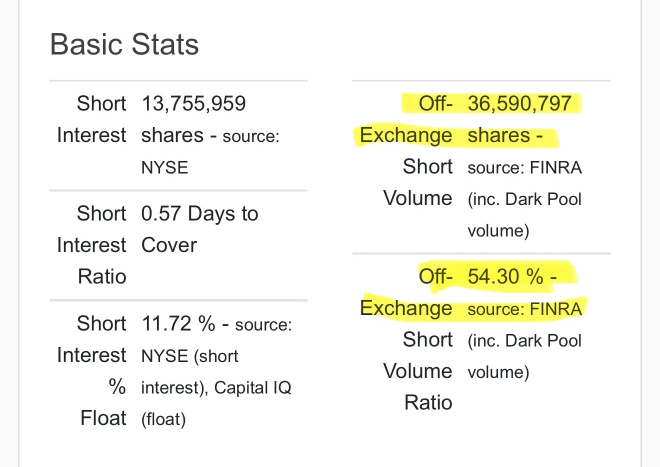Click source: FINRA under 36,590,797 shares
This screenshot has width=660, height=467.
pos(524,168)
